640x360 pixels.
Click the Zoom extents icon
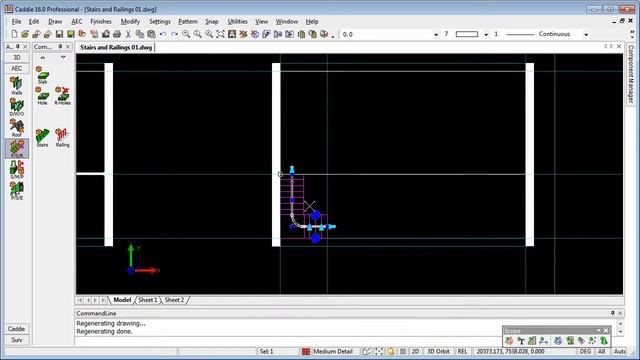(x=220, y=34)
